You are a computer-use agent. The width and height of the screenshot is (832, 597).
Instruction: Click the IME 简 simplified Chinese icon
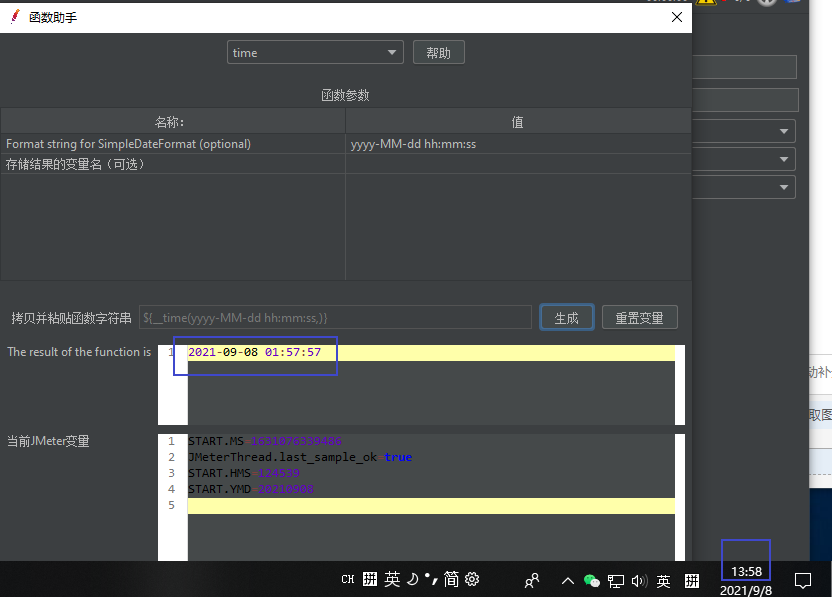(451, 579)
